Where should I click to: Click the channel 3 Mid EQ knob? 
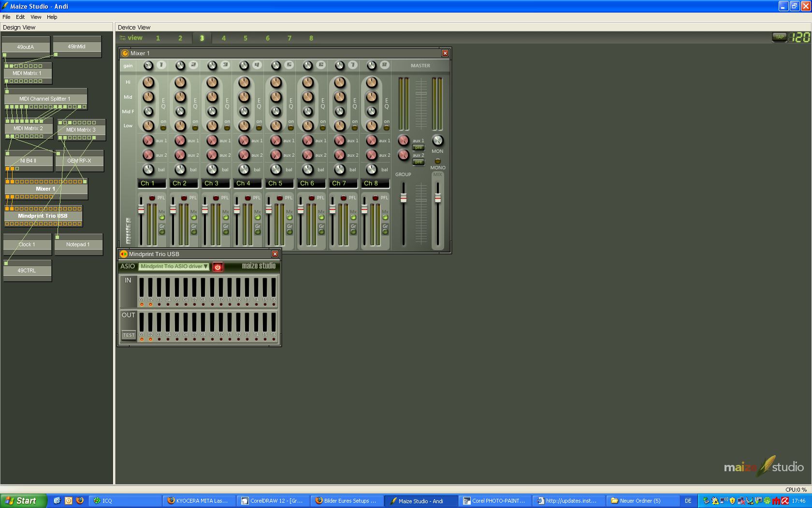[x=212, y=97]
